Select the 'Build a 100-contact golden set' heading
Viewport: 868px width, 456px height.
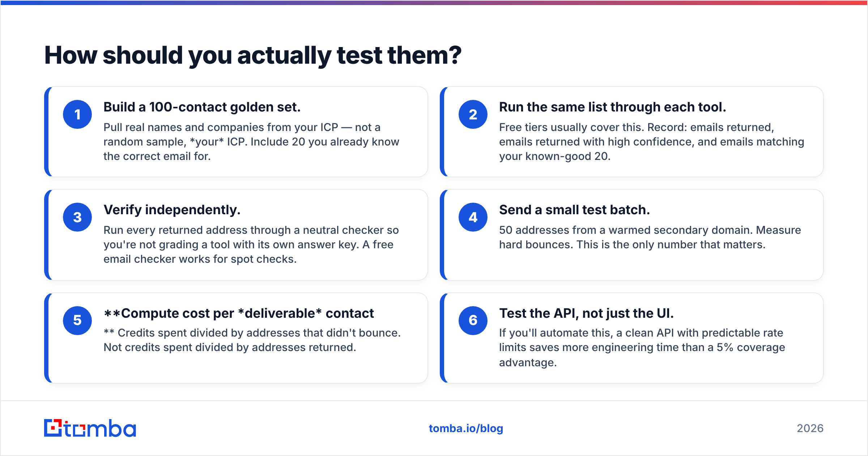point(202,107)
